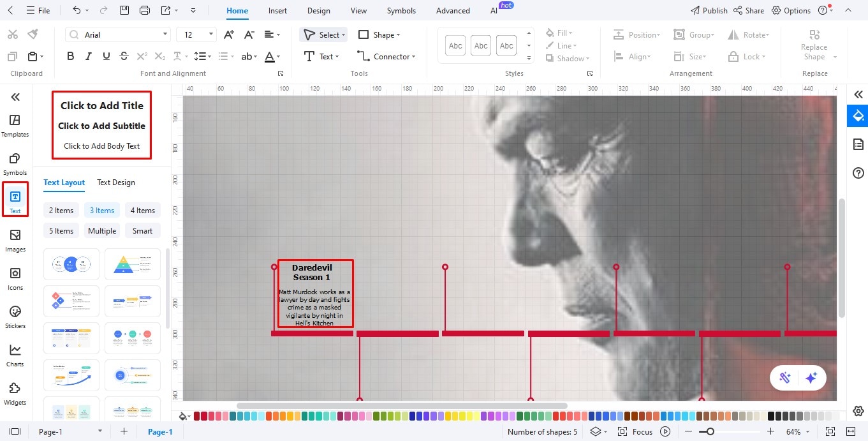Click Click to Add Title text preset

point(102,105)
